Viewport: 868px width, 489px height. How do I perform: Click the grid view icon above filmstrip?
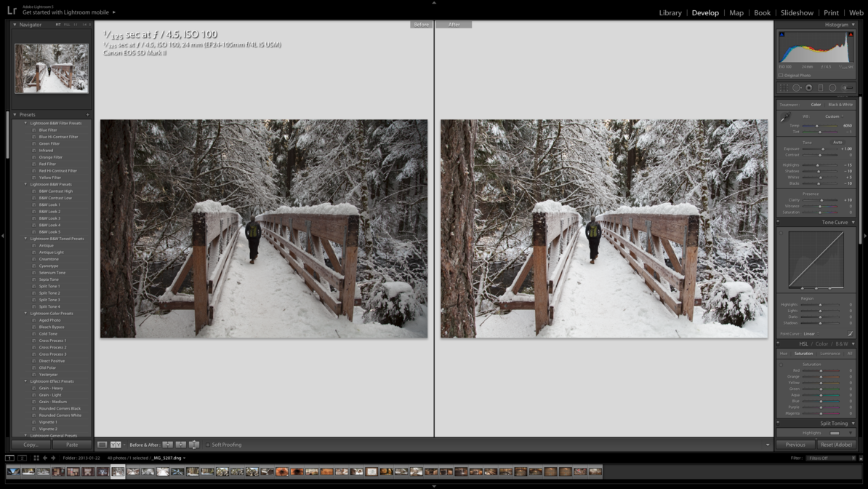coord(36,458)
